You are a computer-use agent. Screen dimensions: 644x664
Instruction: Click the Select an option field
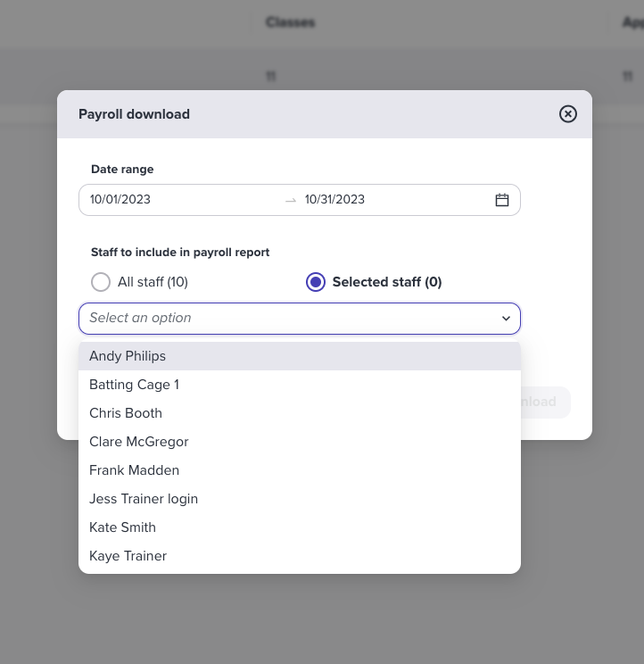pyautogui.click(x=300, y=319)
